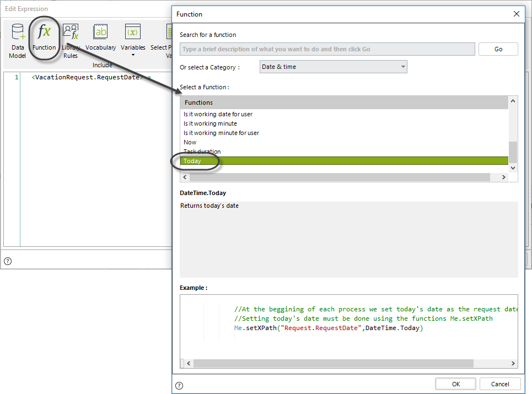This screenshot has height=394, width=532.
Task: Open the Variables tool icon
Action: (133, 33)
